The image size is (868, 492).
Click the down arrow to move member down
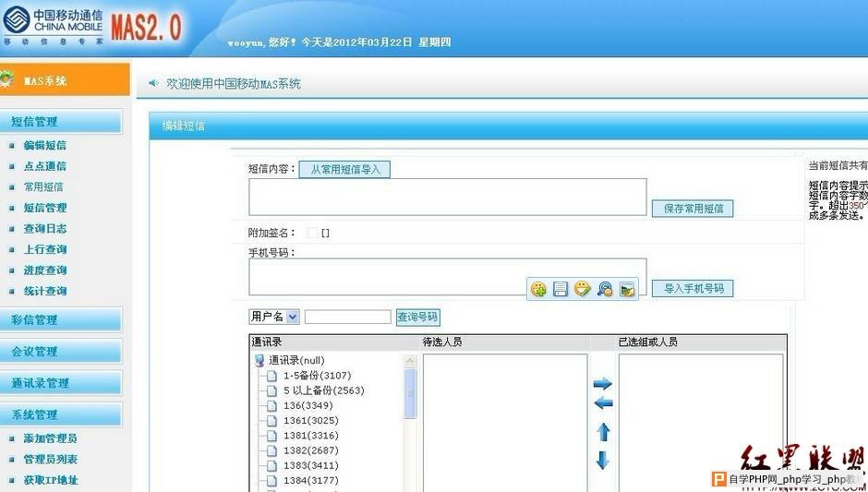coord(603,460)
